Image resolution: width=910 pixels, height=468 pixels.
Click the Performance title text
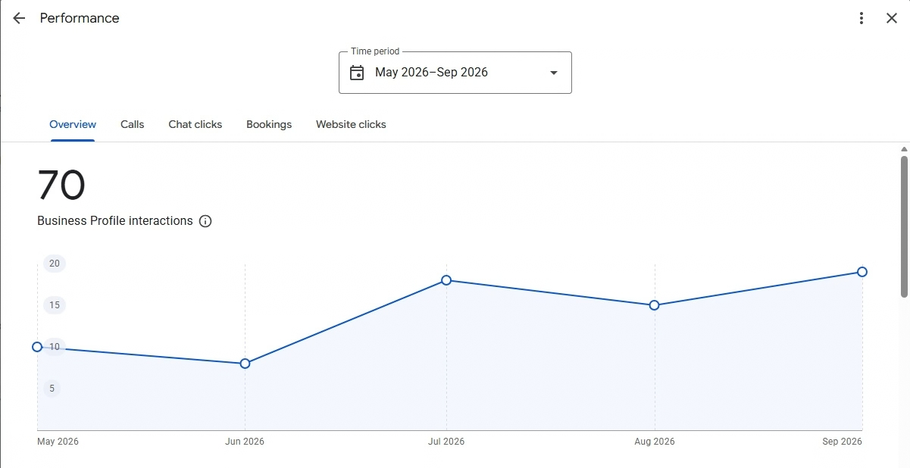point(80,18)
